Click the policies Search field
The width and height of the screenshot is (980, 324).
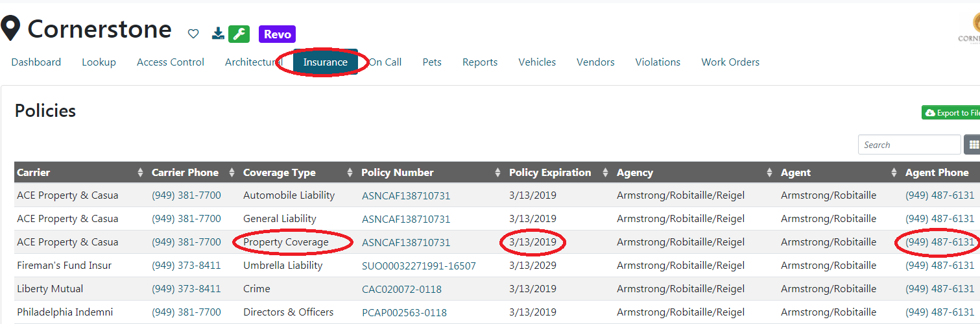click(x=909, y=145)
